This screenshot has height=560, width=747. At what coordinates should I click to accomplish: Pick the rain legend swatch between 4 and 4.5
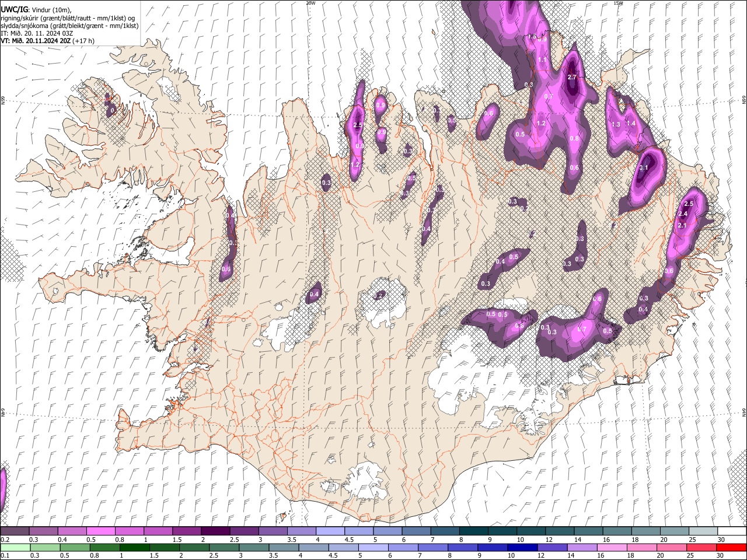pos(313,547)
